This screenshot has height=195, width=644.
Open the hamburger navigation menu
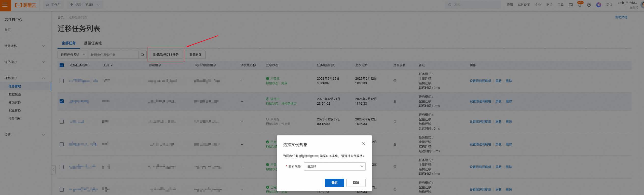(x=5, y=5)
